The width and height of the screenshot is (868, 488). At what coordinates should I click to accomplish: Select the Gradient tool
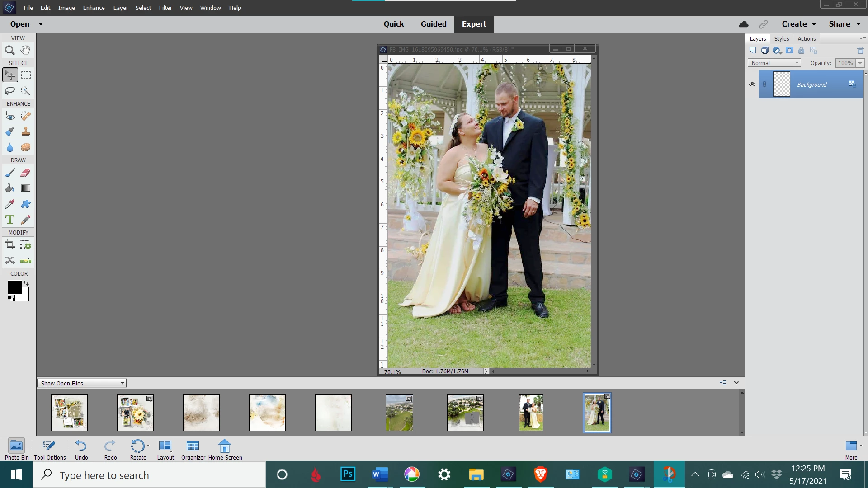pos(26,188)
